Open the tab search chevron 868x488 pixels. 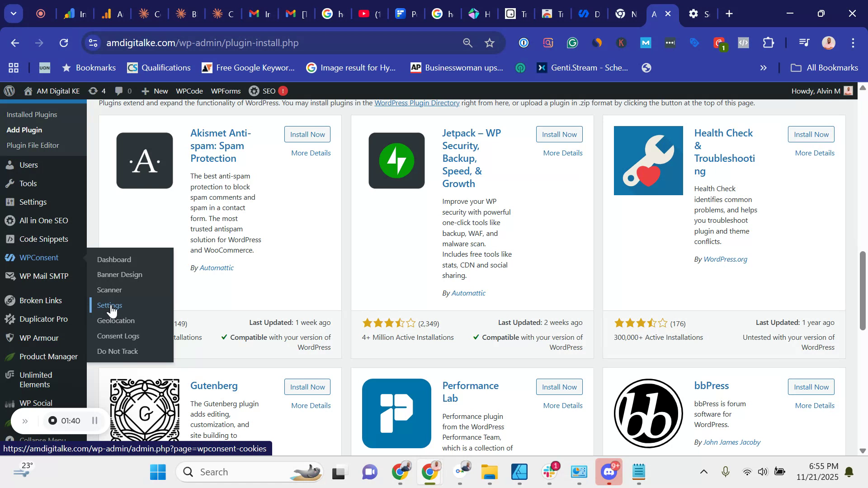tap(13, 13)
